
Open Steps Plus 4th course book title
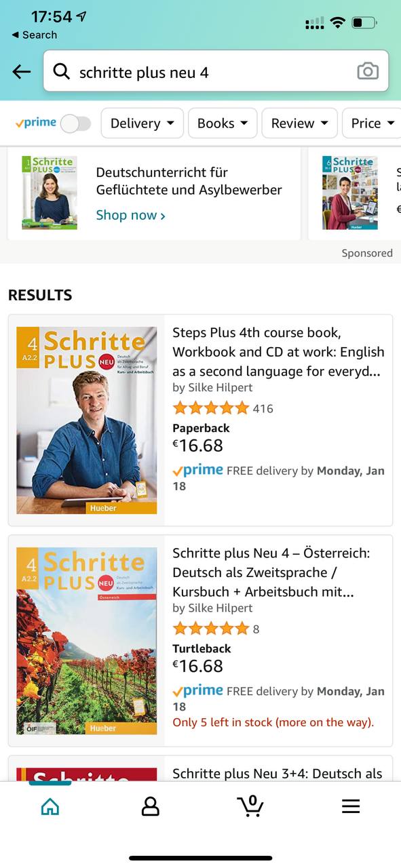point(278,352)
